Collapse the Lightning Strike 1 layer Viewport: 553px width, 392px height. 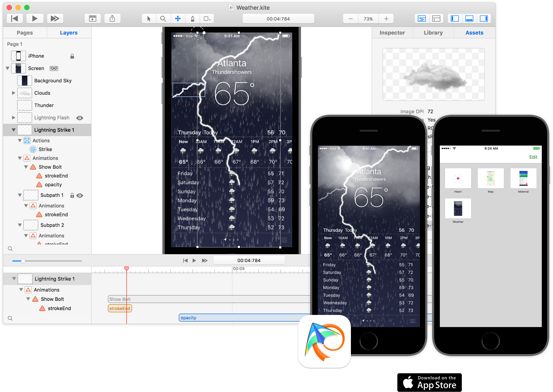tap(13, 130)
